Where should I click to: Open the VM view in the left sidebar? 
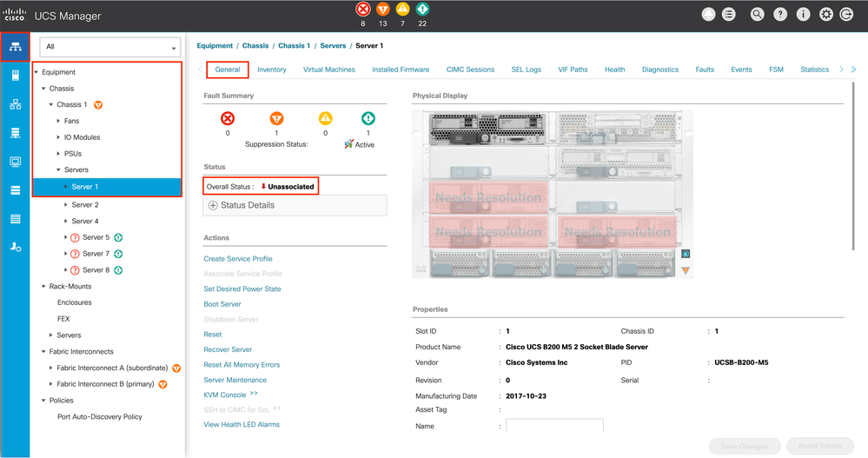coord(15,162)
